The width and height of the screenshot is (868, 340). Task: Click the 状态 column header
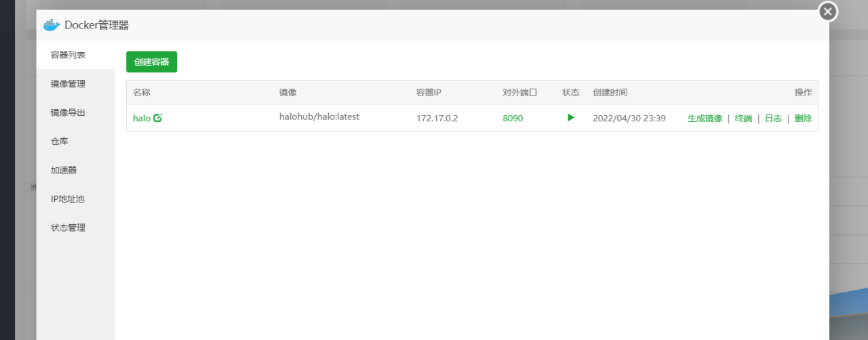tap(571, 92)
